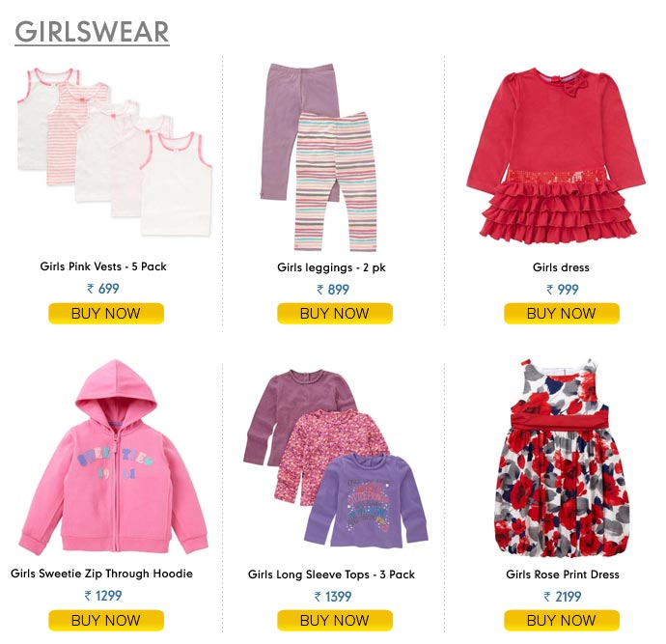This screenshot has width=666, height=644.
Task: Buy the Girls Pink Vests 5 Pack
Action: tap(106, 314)
